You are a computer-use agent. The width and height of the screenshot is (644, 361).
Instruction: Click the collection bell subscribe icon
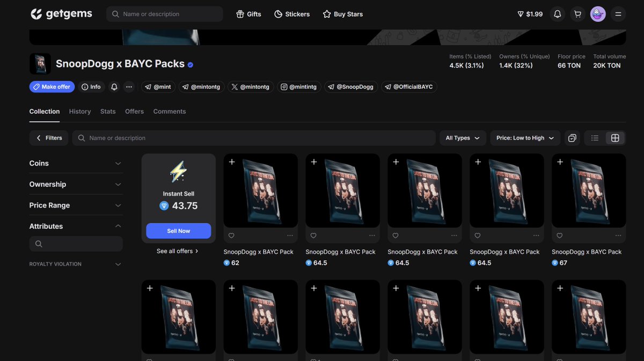click(x=114, y=87)
